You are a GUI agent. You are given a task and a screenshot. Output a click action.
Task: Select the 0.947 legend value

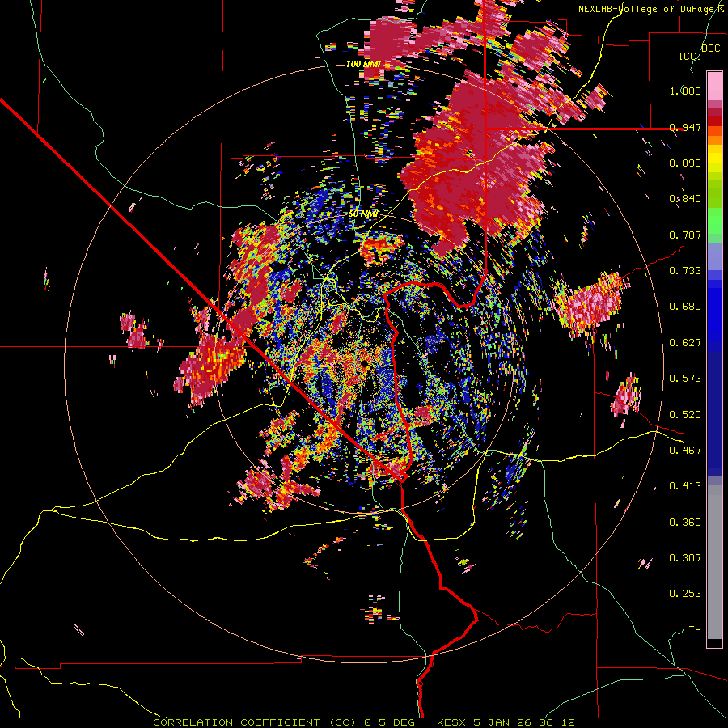tap(685, 127)
